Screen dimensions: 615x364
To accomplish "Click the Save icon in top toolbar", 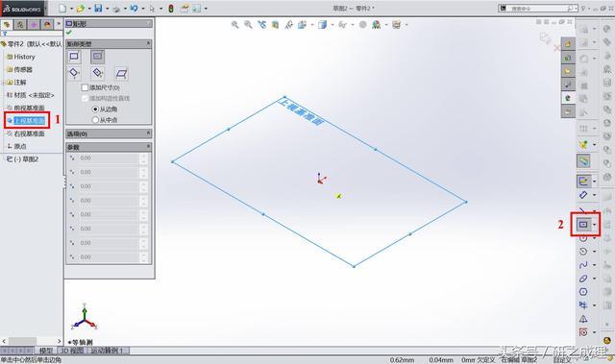I will coord(98,8).
